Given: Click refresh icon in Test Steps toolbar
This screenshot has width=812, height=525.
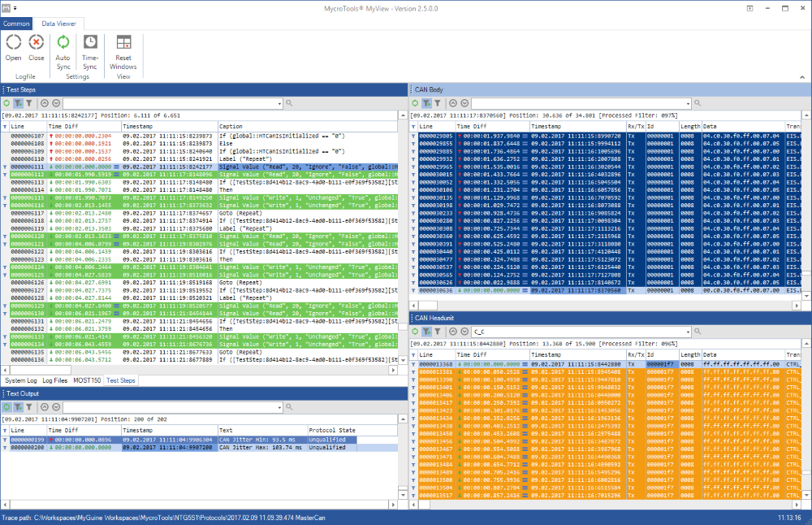Looking at the screenshot, I should pos(6,104).
